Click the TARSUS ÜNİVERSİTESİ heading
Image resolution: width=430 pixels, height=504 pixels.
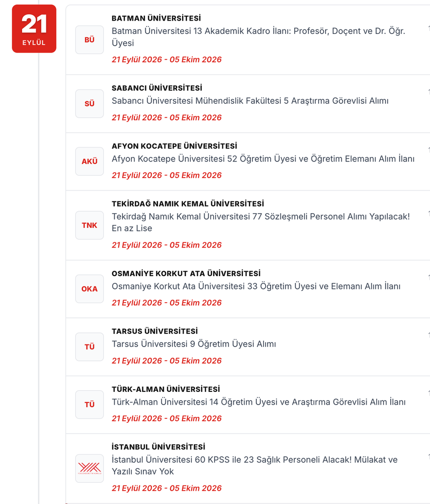154,331
